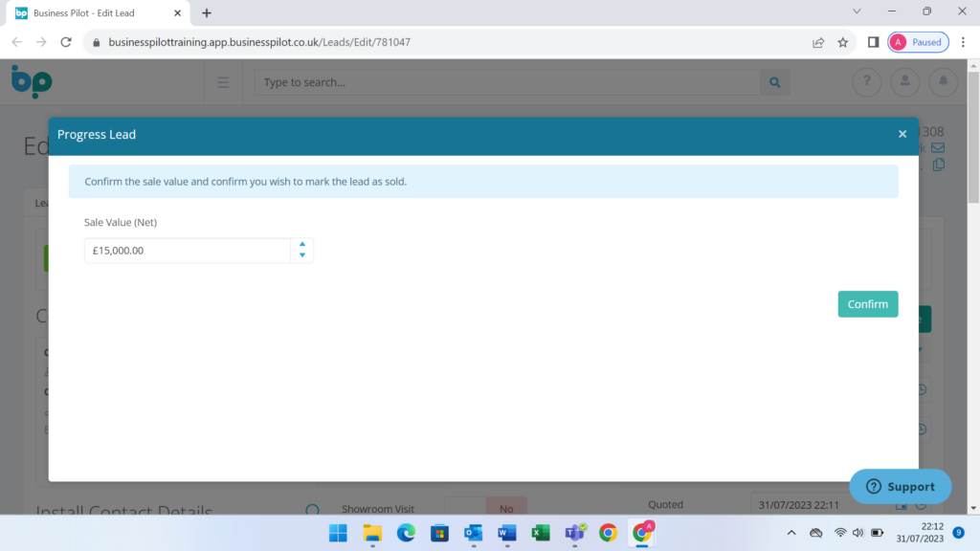Bookmark this page with star icon

coord(843,42)
